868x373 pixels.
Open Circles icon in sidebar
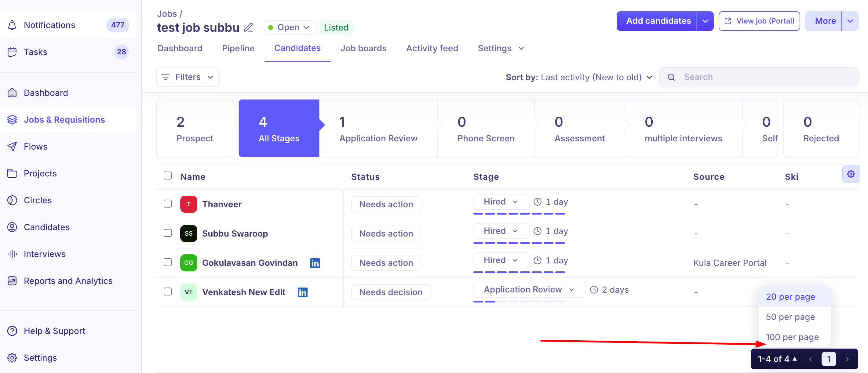tap(12, 200)
